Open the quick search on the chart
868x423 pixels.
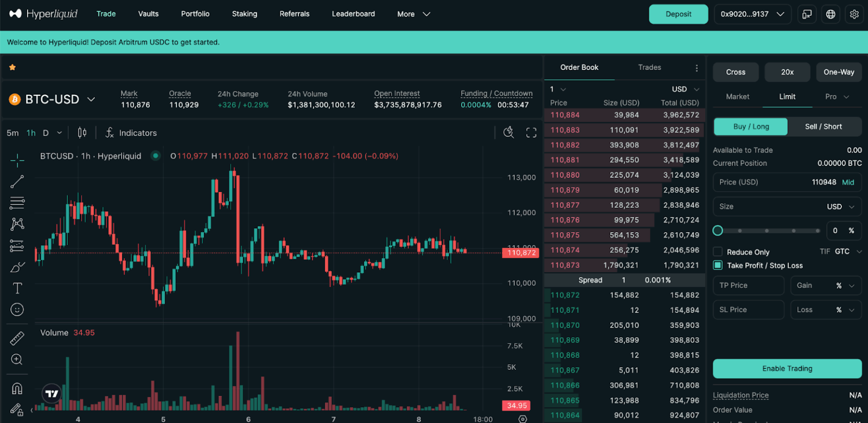pos(508,132)
